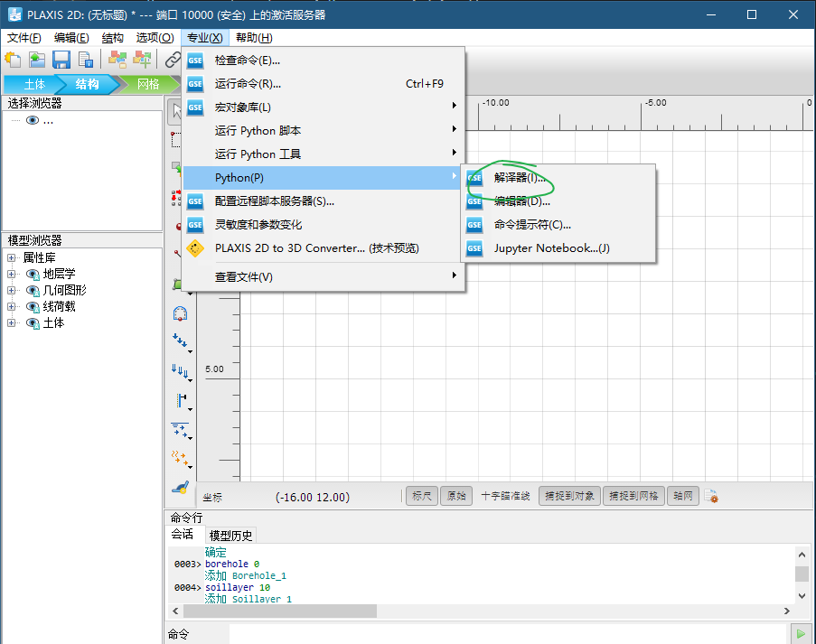Viewport: 816px width, 644px height.
Task: Open the 宏对象库(L) submenu
Action: point(324,107)
